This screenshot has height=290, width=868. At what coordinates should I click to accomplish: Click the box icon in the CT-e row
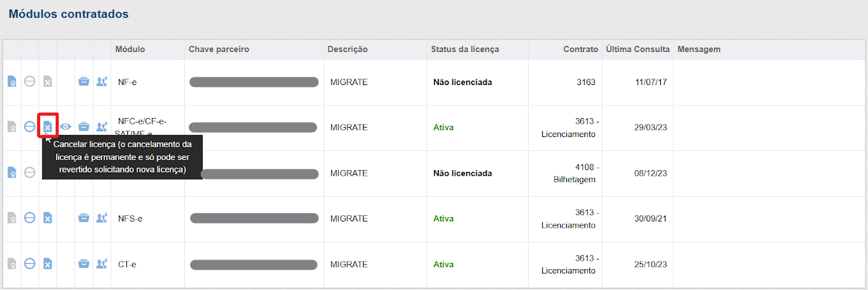83,264
